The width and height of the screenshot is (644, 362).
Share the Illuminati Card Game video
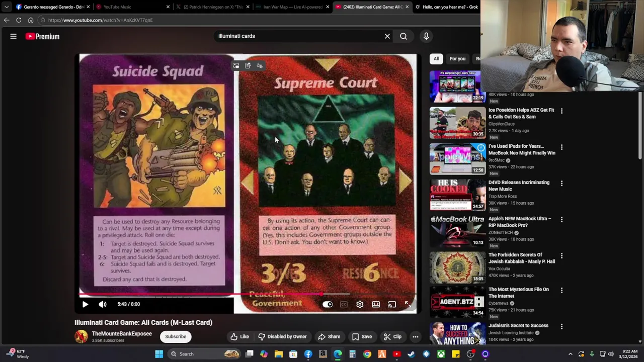coord(329,337)
